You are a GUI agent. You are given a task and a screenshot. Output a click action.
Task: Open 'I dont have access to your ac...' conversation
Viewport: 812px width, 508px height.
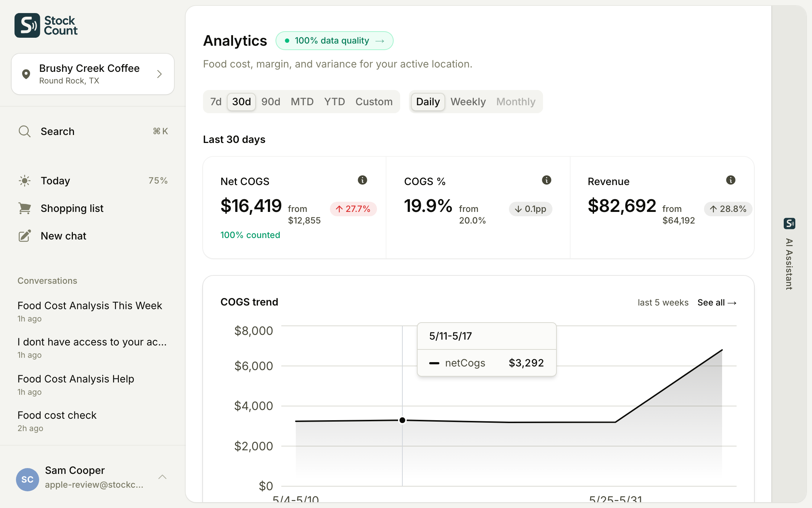[93, 348]
